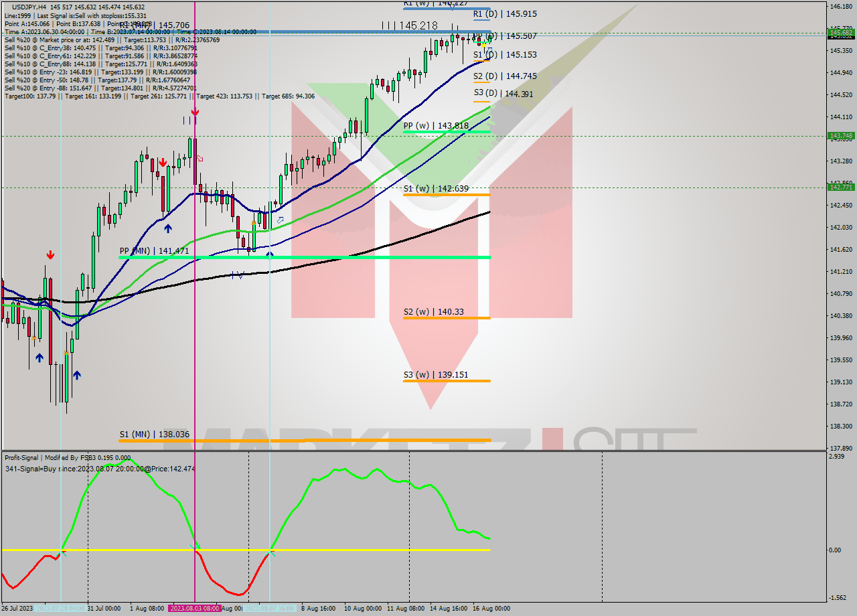857x616 pixels.
Task: Click the hollow blue arrow marker near 2023.08.07
Action: tap(281, 220)
